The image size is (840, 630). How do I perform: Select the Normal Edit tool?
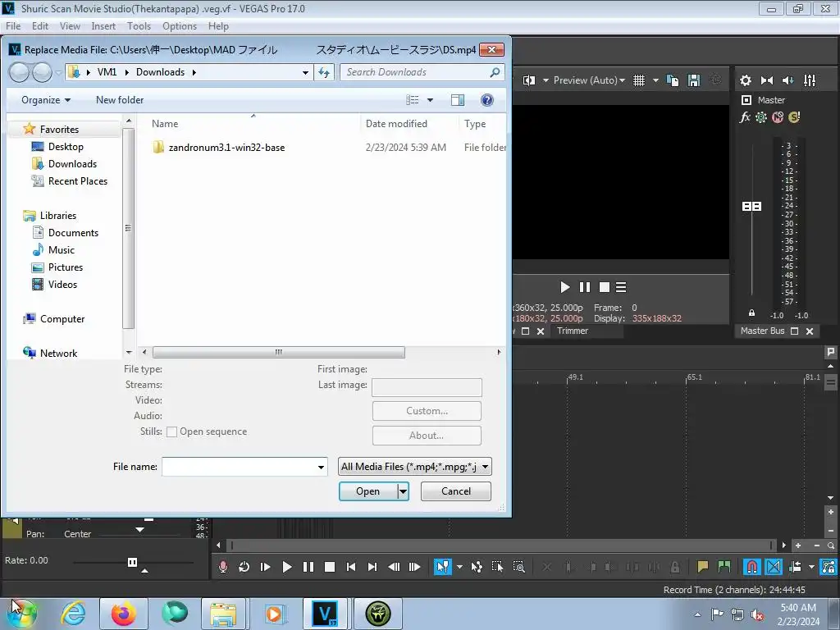coord(442,567)
